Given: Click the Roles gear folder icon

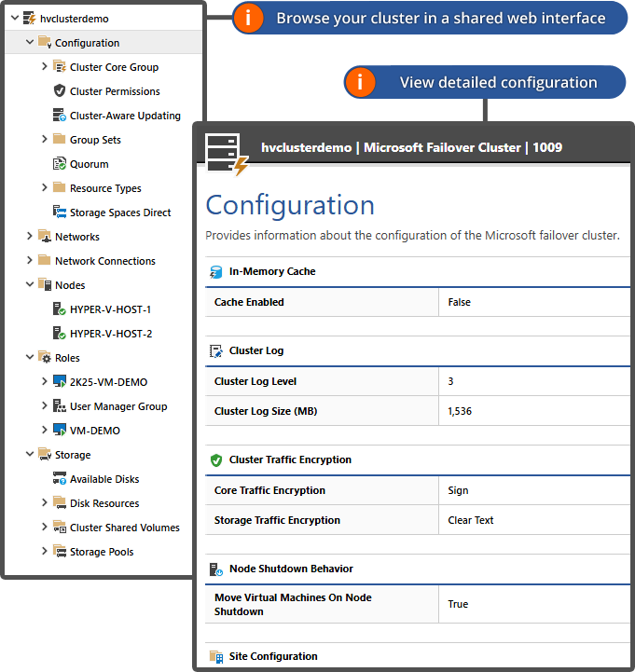Looking at the screenshot, I should (x=45, y=357).
